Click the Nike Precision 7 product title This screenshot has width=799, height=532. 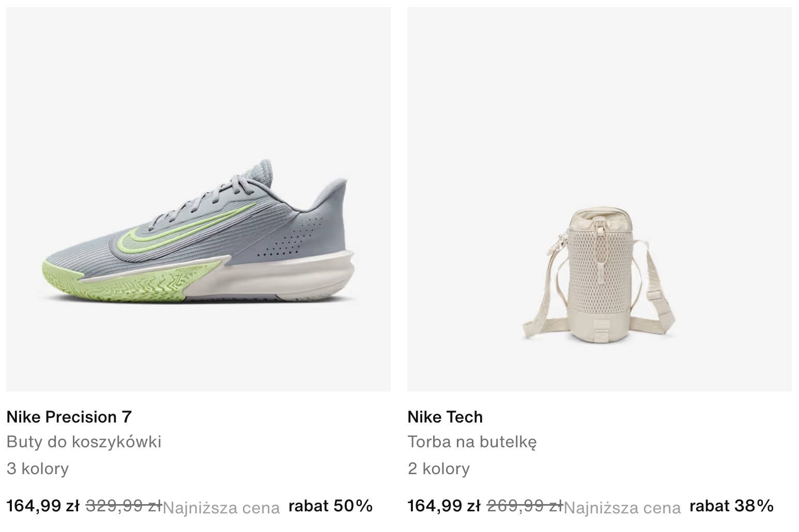point(69,417)
